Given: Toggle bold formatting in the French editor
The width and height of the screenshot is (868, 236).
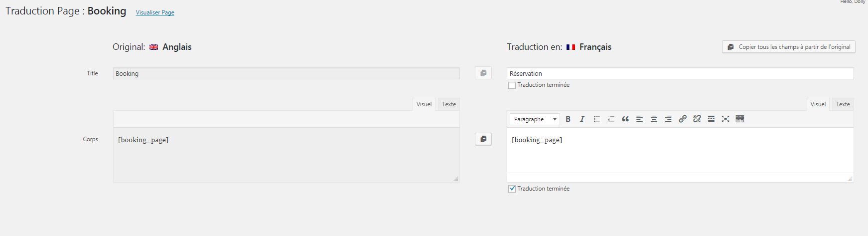Looking at the screenshot, I should coord(568,119).
